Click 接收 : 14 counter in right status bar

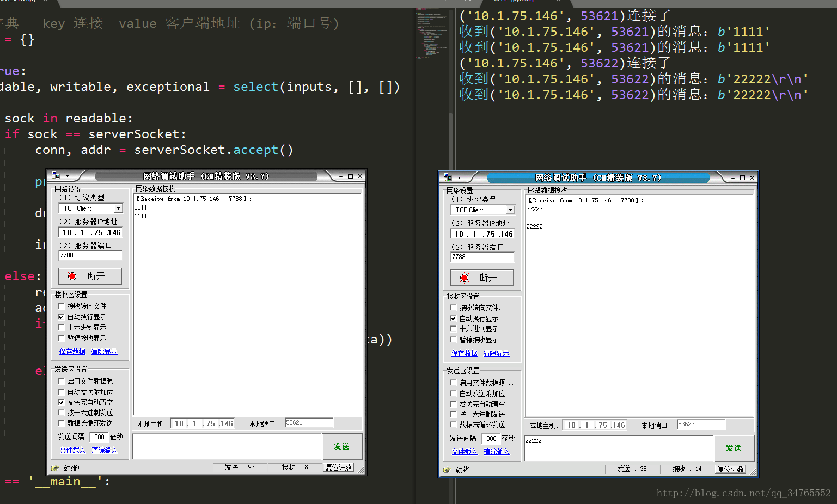[687, 469]
